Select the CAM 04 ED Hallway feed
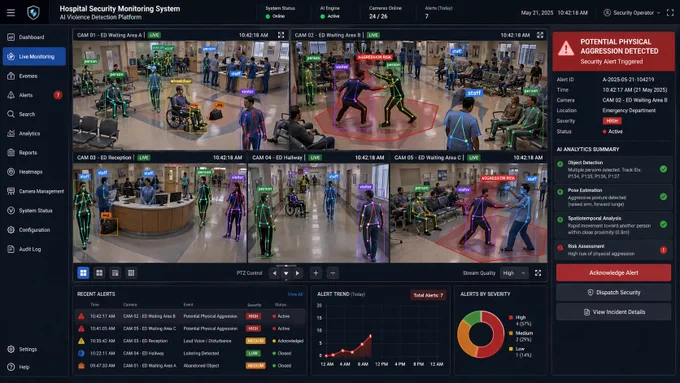This screenshot has height=383, width=680. pyautogui.click(x=318, y=213)
